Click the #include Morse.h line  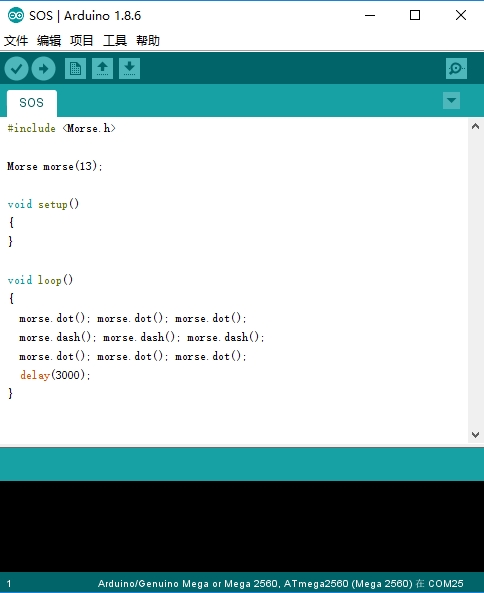point(62,129)
